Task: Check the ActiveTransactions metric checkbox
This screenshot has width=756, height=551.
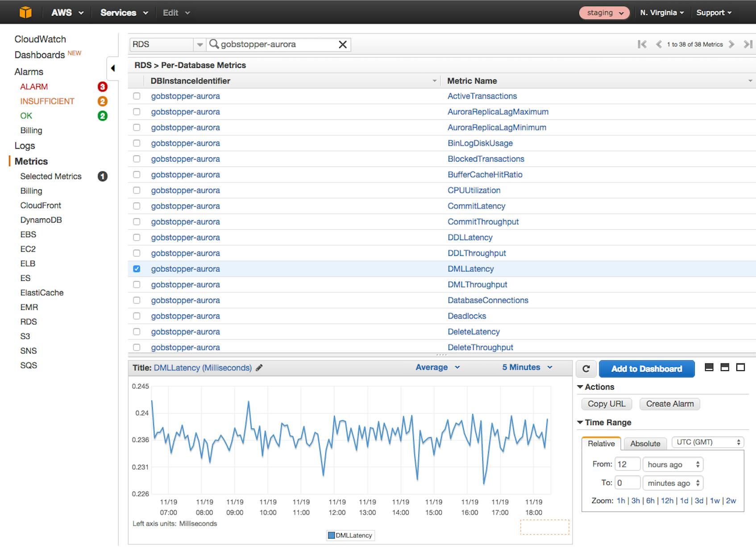Action: click(137, 96)
